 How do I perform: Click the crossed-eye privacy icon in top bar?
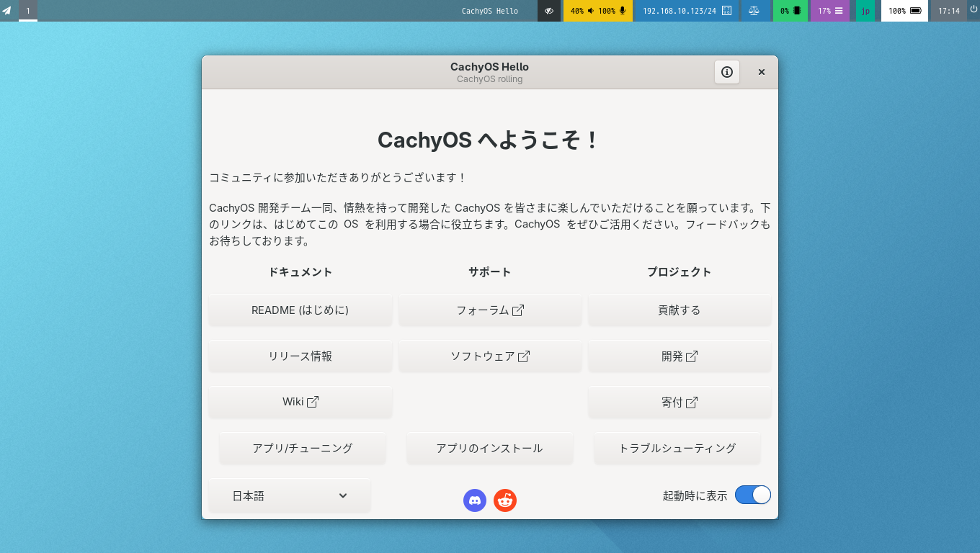(549, 11)
